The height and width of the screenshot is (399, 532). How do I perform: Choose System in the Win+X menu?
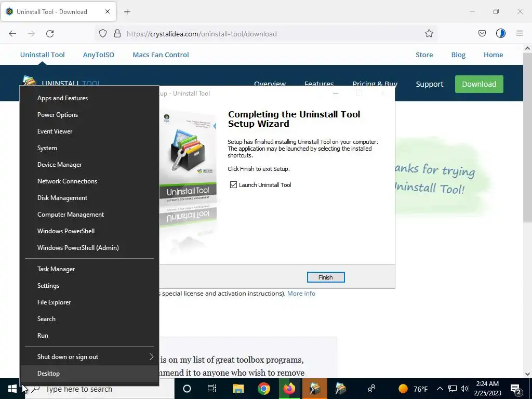pos(89,148)
